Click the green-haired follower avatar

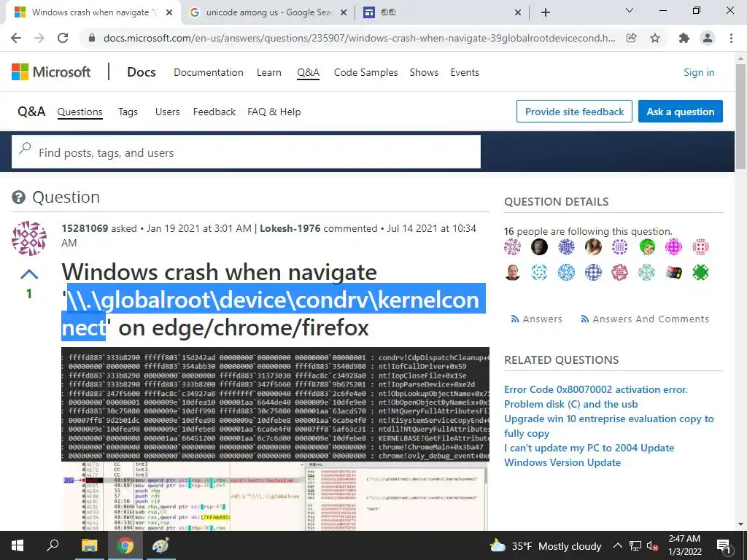[647, 246]
